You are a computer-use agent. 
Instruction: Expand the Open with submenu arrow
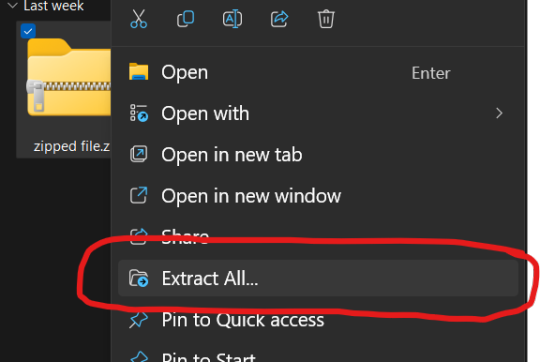pos(499,113)
